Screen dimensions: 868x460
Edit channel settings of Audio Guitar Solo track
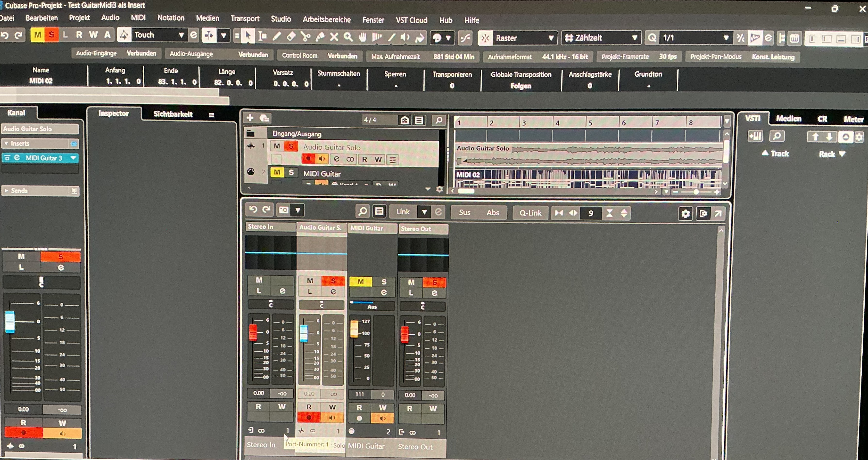[x=336, y=159]
